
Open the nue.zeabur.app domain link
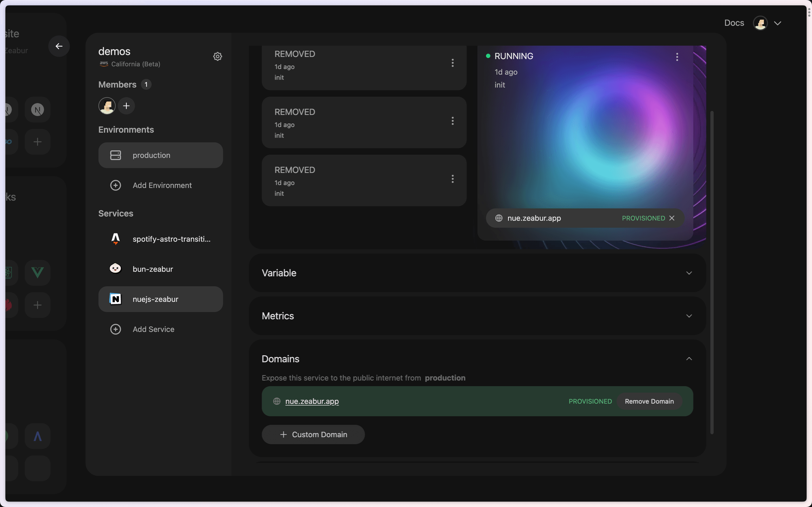[x=312, y=401]
